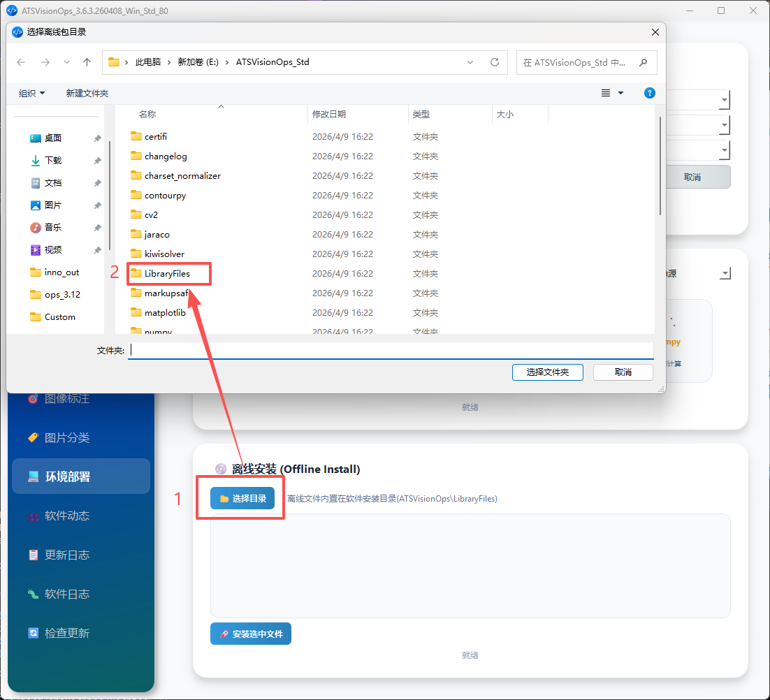770x700 pixels.
Task: Sort by 大小 column header
Action: (504, 115)
